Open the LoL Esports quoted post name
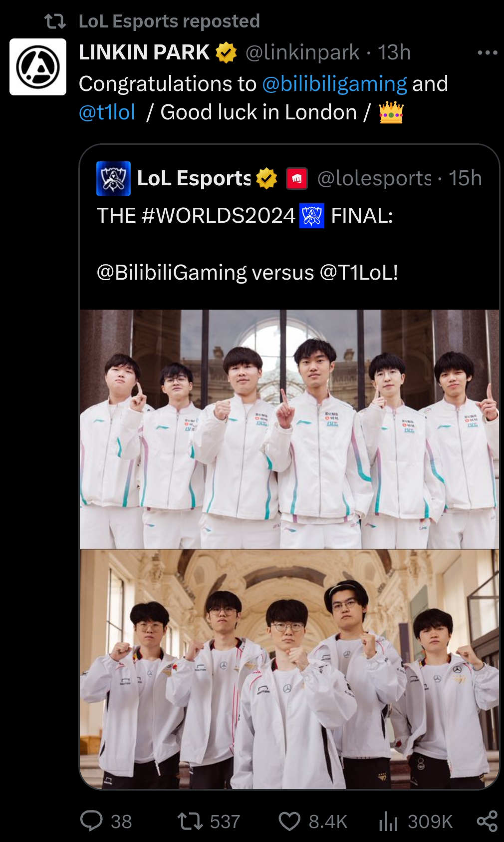Screen dimensions: 504x842 [194, 178]
